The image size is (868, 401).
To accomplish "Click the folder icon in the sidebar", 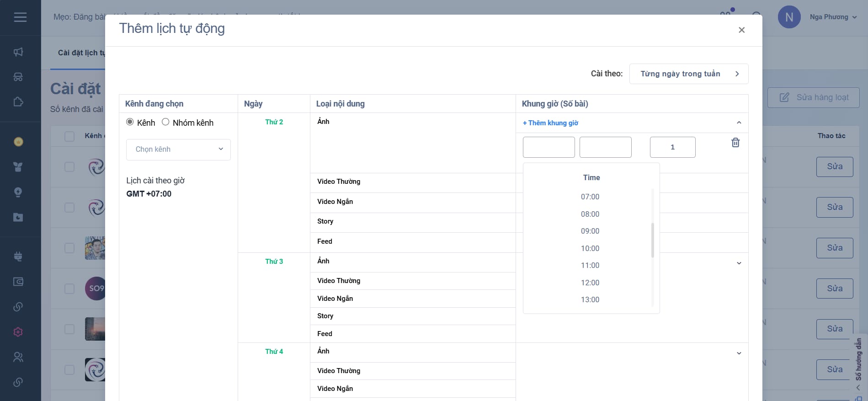I will coord(18,217).
